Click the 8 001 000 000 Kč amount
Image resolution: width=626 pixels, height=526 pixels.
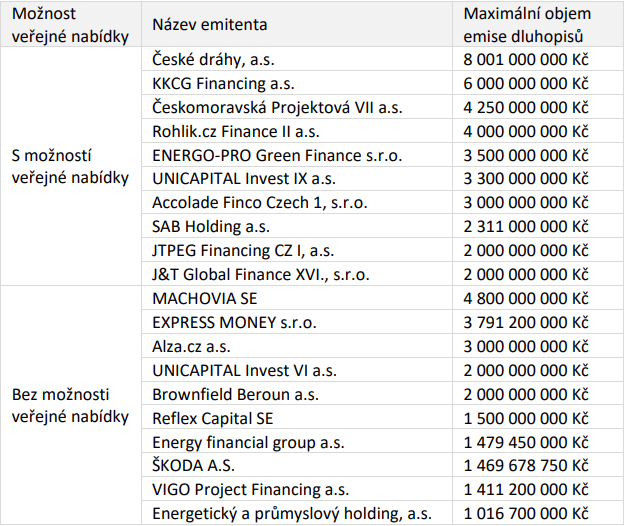526,59
